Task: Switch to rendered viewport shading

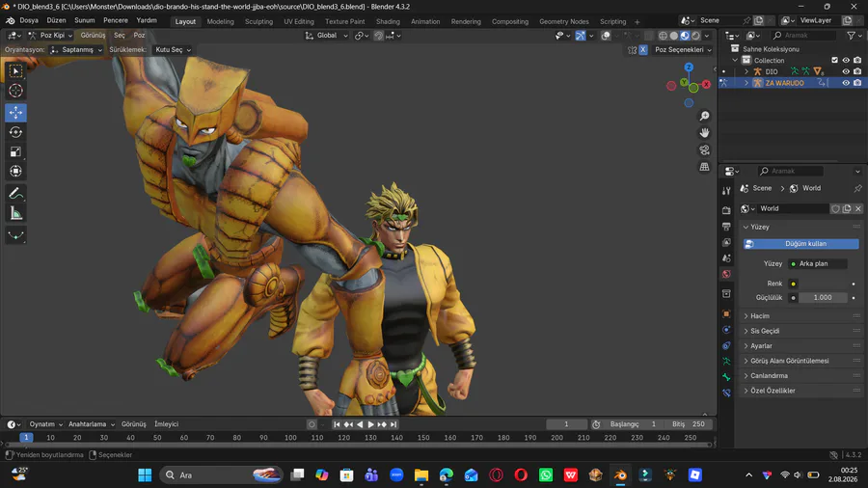Action: point(695,36)
